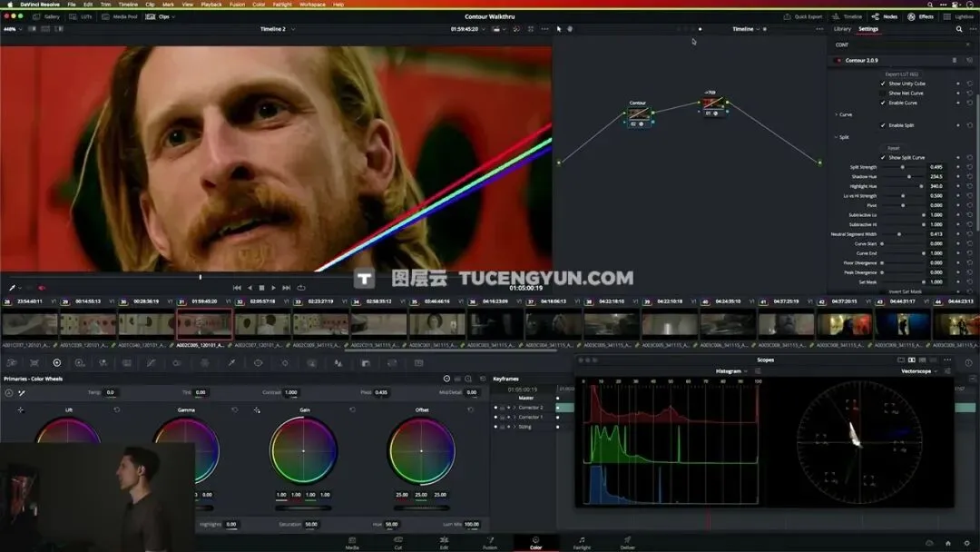This screenshot has width=980, height=552.
Task: Reset the Gain color wheel
Action: point(352,410)
